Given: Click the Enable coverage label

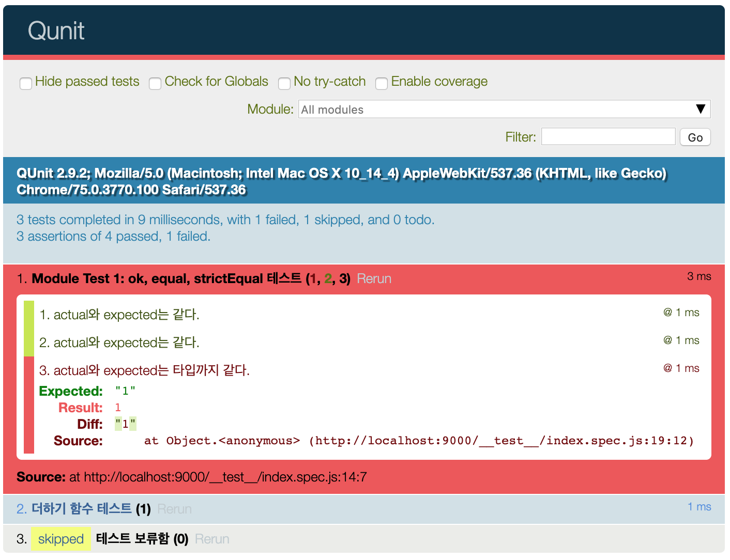Looking at the screenshot, I should [439, 82].
